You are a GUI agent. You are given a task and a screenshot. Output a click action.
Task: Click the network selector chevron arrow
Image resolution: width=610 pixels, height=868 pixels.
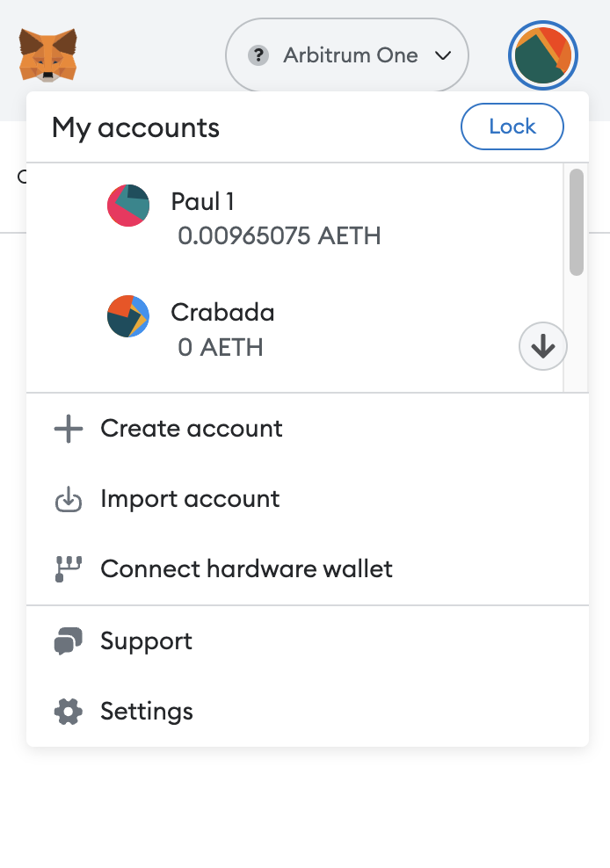[x=443, y=56]
